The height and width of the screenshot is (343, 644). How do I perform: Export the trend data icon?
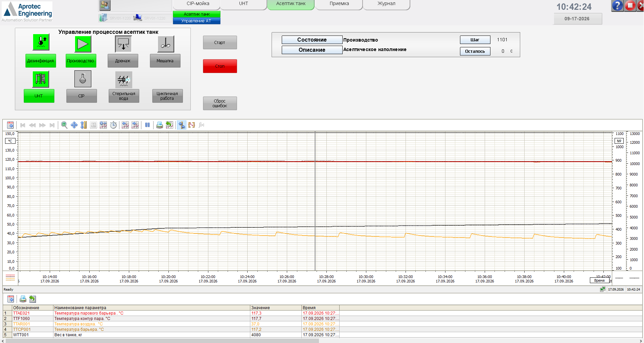pyautogui.click(x=169, y=125)
